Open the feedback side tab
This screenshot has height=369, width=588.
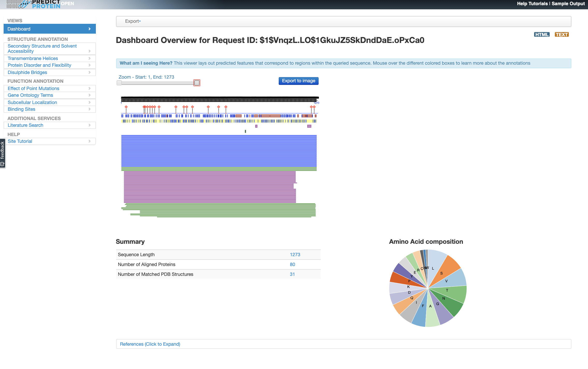coord(3,153)
